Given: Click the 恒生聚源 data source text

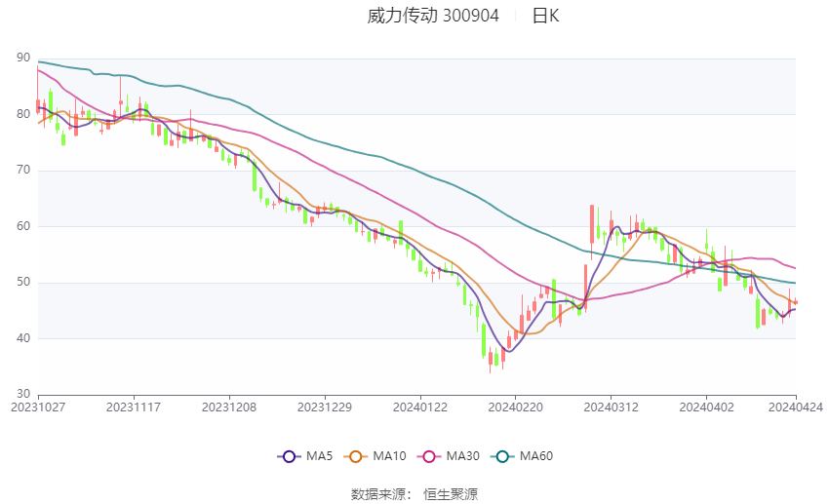Looking at the screenshot, I should [x=451, y=494].
